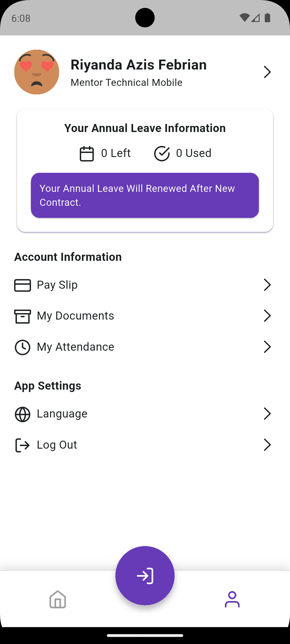
Task: Click the My Documents archive icon
Action: click(x=23, y=316)
